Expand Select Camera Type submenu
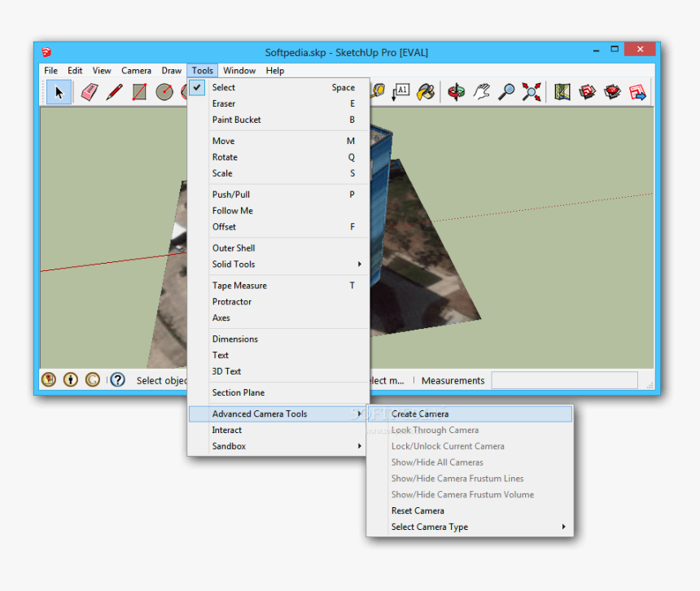700x591 pixels. tap(470, 527)
